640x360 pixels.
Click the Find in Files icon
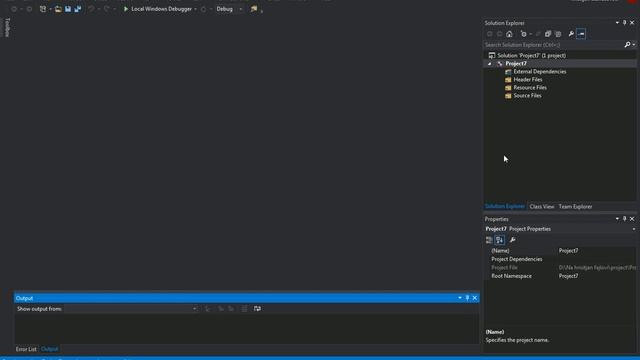point(254,9)
